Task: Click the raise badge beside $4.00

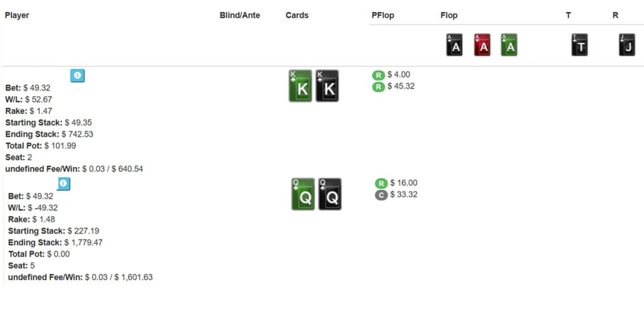Action: click(x=378, y=75)
